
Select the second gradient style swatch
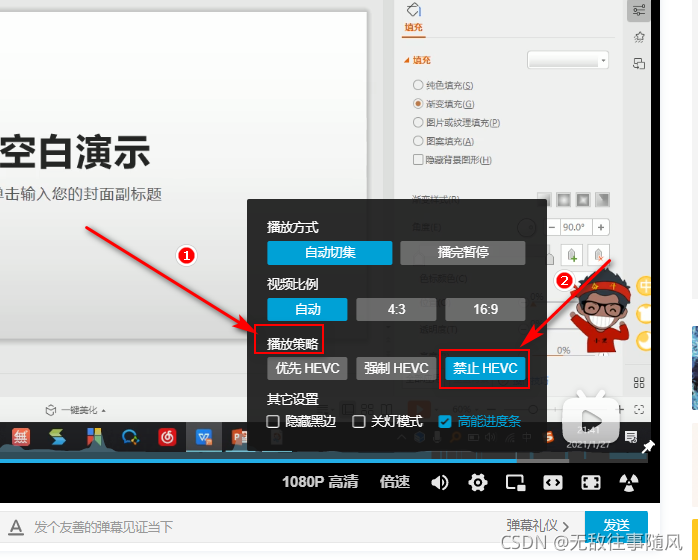pos(564,199)
